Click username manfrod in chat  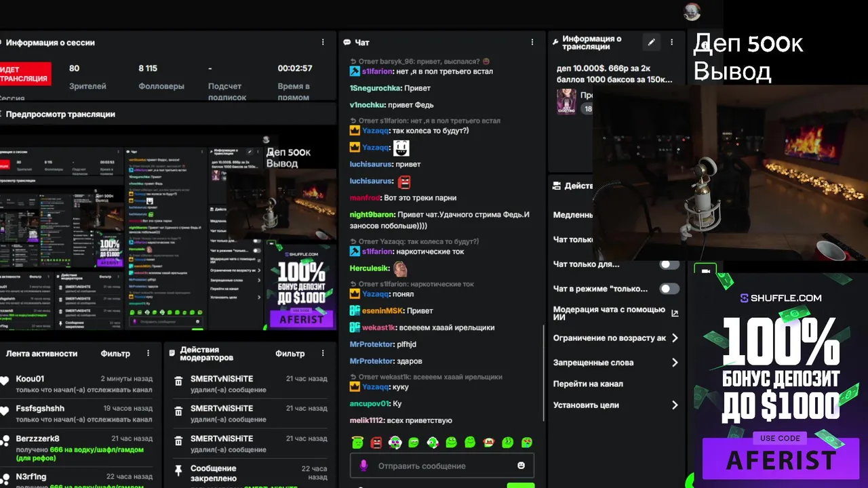(365, 198)
